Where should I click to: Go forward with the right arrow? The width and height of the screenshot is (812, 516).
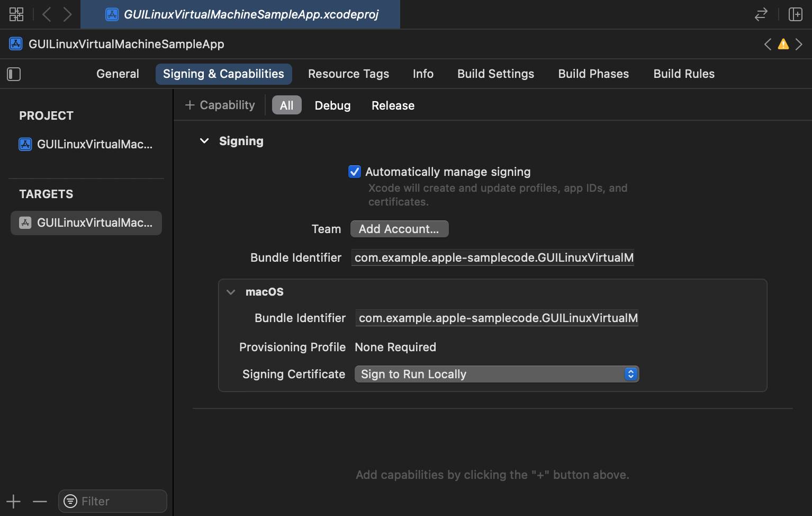(x=67, y=14)
